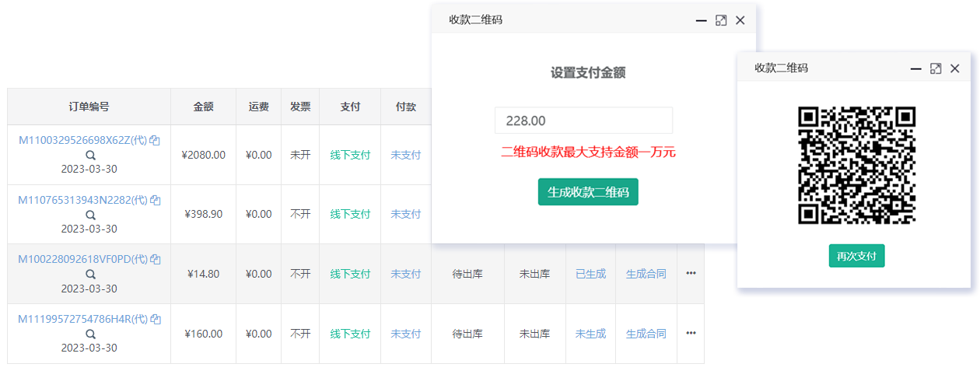The height and width of the screenshot is (371, 980).
Task: Maximize the QR code image dialog
Action: tap(936, 68)
